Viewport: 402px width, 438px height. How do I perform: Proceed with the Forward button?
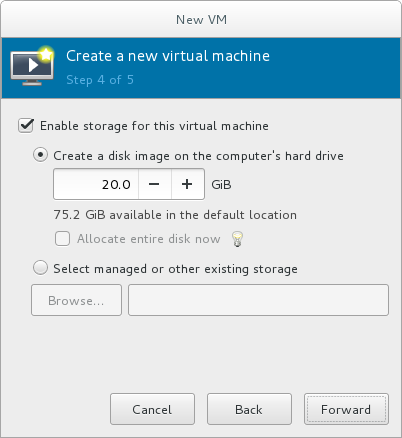(x=346, y=409)
